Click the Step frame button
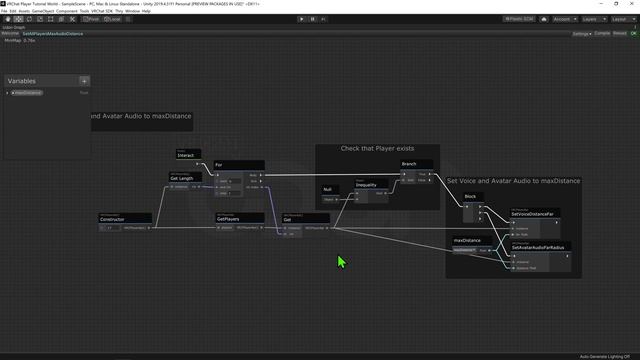Screen dimensions: 640x360 click(323, 19)
